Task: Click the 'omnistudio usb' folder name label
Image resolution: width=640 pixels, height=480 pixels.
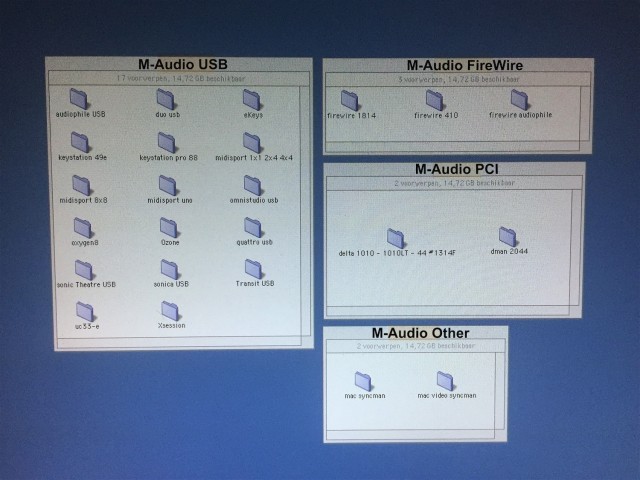Action: 254,200
